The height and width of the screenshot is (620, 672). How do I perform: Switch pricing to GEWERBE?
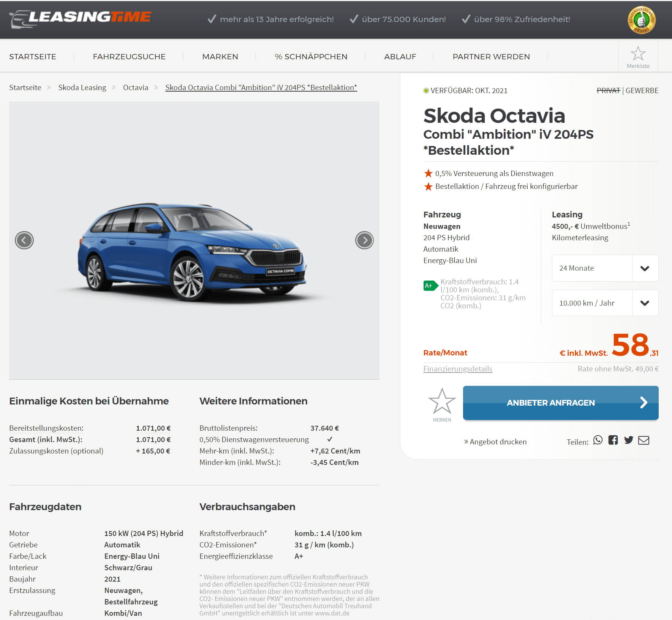pyautogui.click(x=642, y=90)
